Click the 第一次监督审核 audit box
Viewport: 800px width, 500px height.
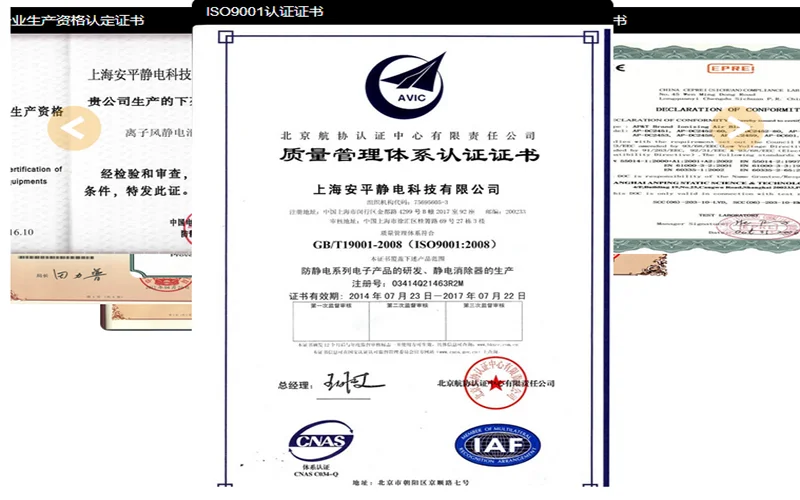(x=331, y=321)
